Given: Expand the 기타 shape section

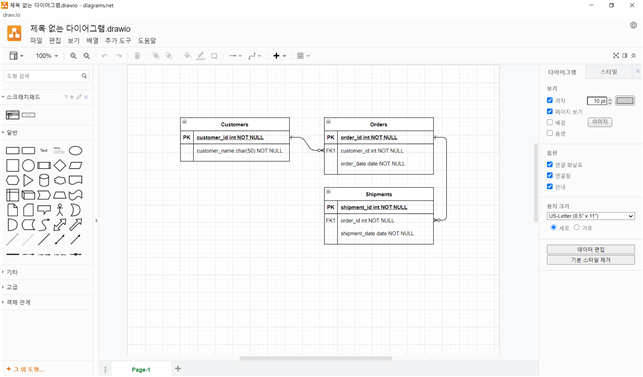Looking at the screenshot, I should pos(12,272).
